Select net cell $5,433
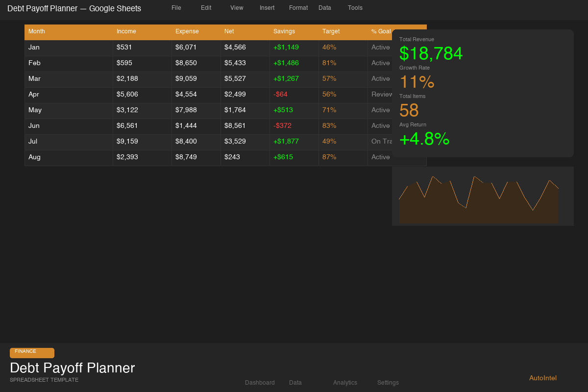This screenshot has width=588, height=392. point(245,64)
